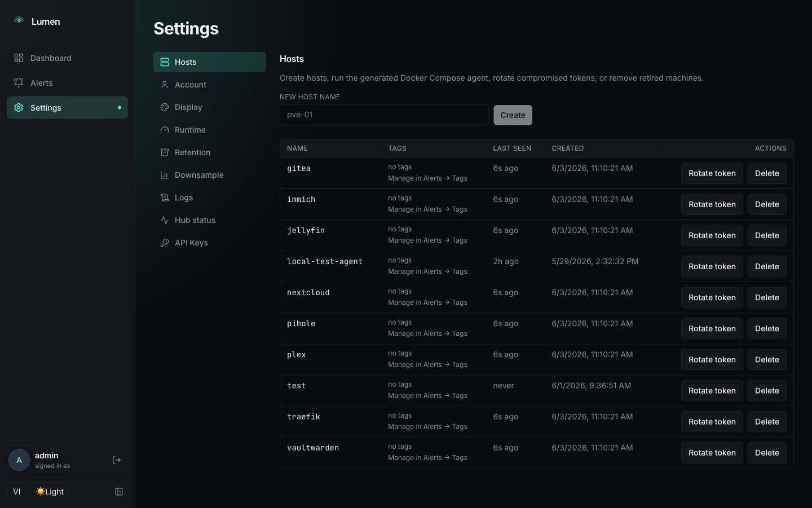The width and height of the screenshot is (812, 508).
Task: Rotate token for test host
Action: point(712,391)
